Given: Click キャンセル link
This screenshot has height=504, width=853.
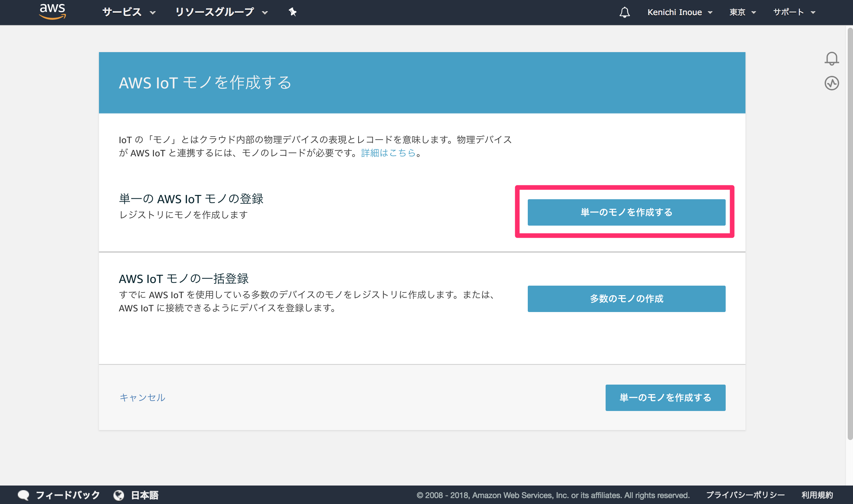Looking at the screenshot, I should point(142,397).
